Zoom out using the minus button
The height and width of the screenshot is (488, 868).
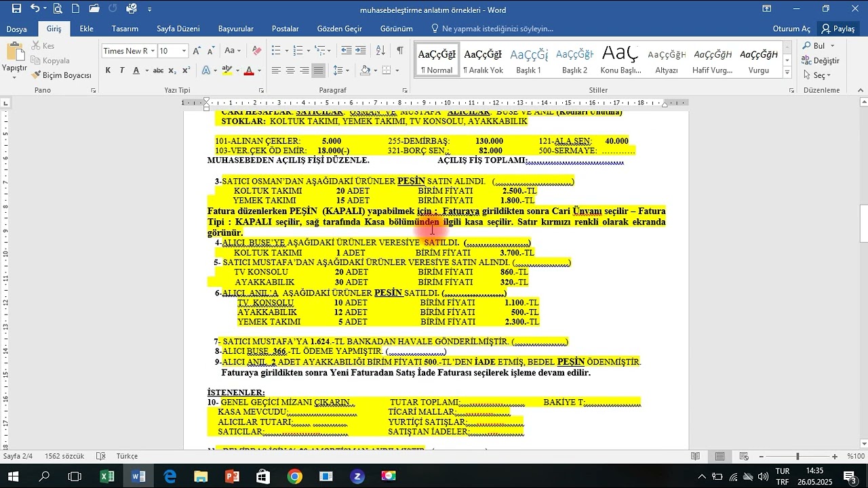coord(762,456)
